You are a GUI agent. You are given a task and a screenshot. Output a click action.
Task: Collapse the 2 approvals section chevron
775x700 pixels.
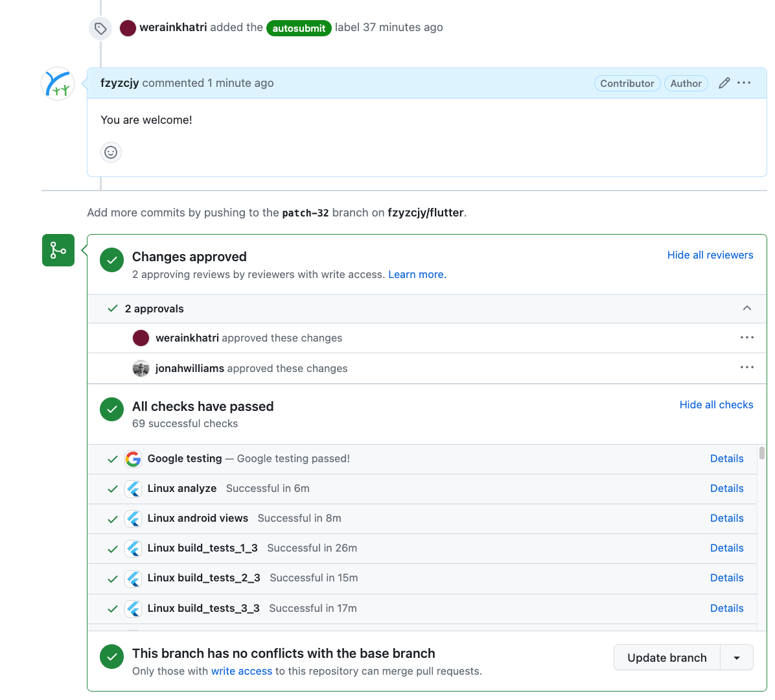pos(747,308)
